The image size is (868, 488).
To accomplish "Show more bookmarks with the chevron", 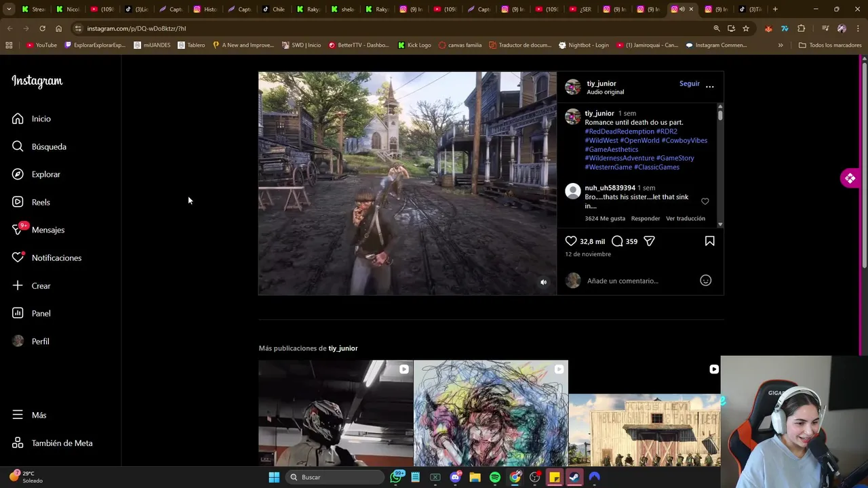I will tap(781, 45).
